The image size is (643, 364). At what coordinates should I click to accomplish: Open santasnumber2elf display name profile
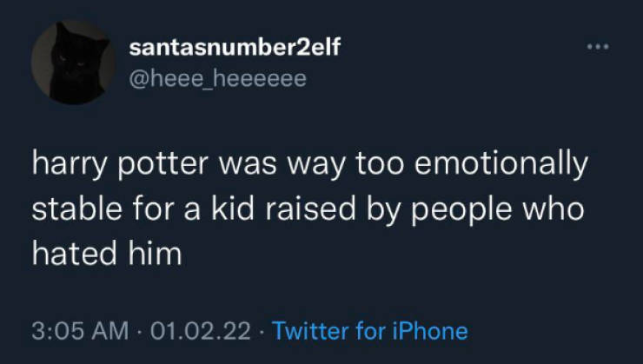(x=234, y=48)
